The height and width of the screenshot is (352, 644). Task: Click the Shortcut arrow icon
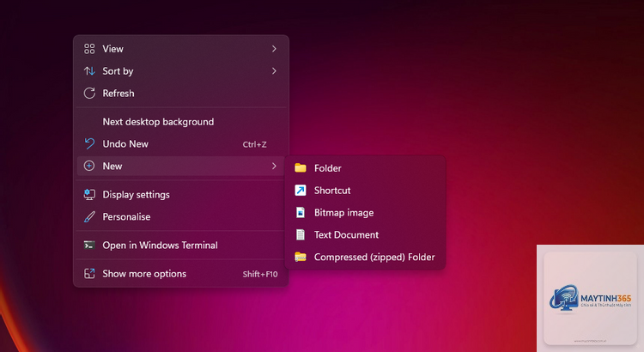pyautogui.click(x=301, y=191)
